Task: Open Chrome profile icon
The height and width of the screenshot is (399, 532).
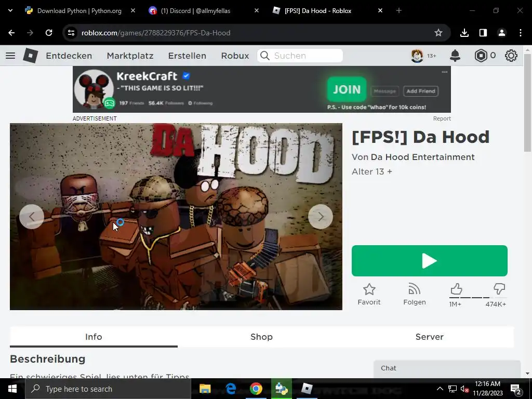Action: tap(501, 33)
